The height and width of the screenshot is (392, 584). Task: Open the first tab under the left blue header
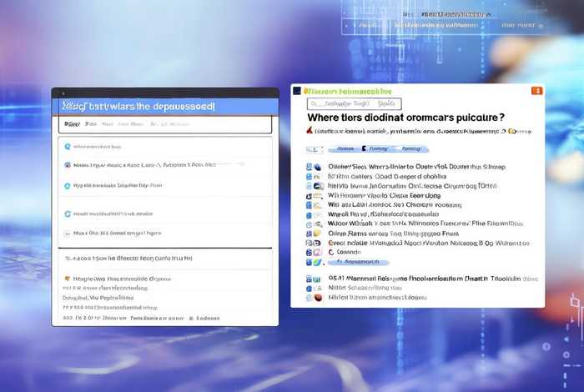[x=73, y=124]
